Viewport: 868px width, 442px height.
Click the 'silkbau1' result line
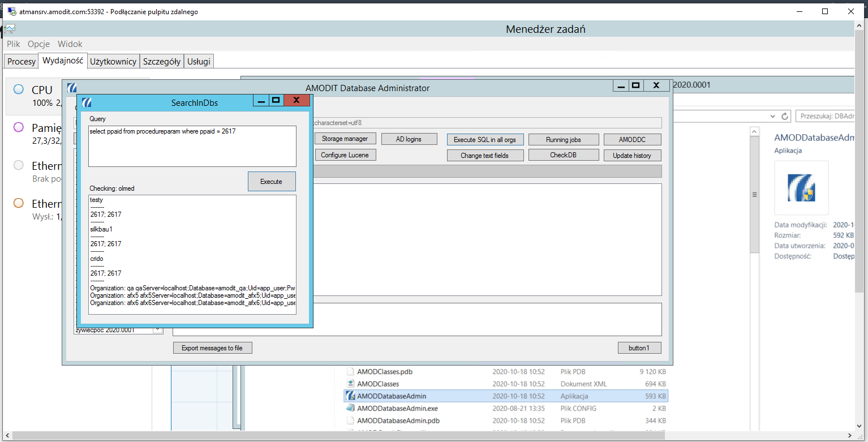click(101, 229)
